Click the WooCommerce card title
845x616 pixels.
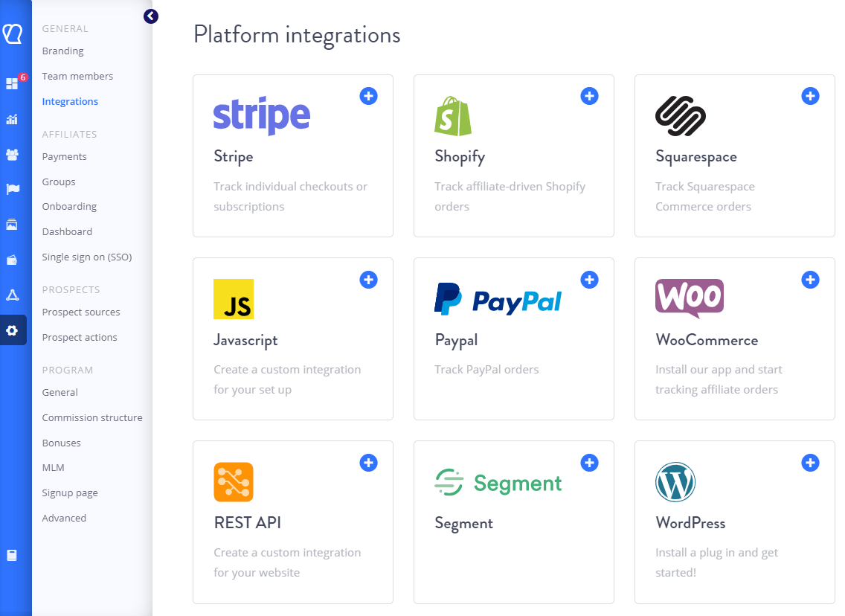point(707,341)
